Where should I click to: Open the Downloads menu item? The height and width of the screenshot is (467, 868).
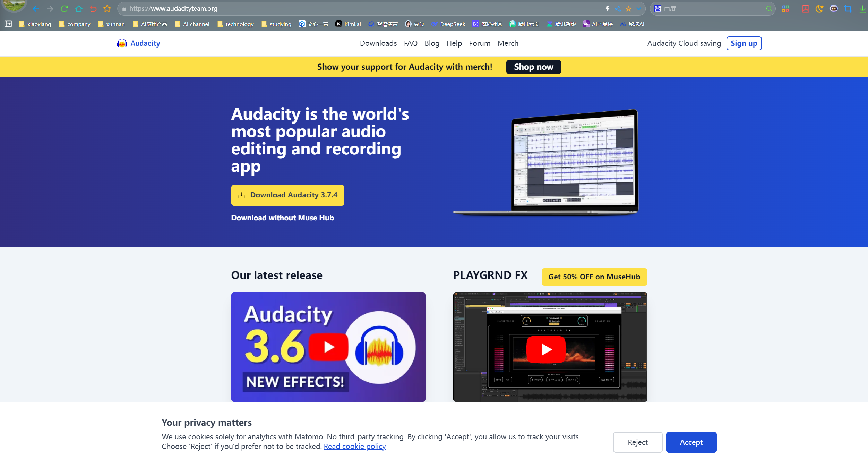378,43
